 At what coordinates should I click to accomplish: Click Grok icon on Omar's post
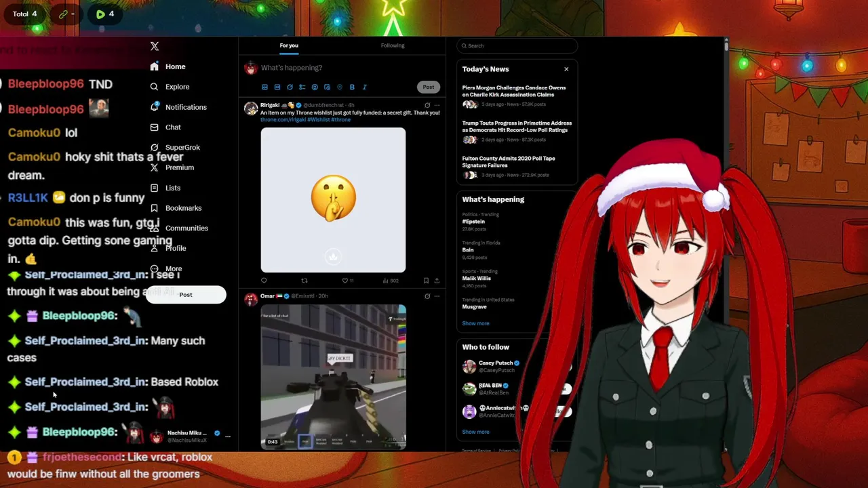tap(427, 296)
